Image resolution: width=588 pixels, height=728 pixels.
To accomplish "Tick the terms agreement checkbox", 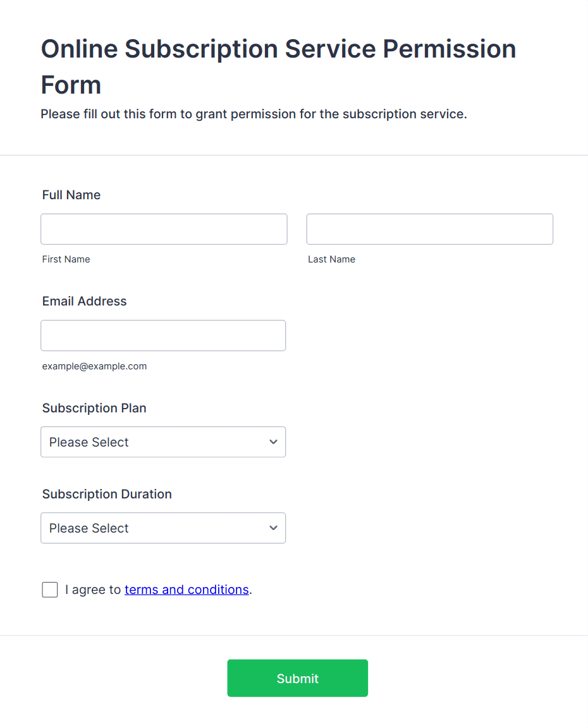I will (x=50, y=589).
